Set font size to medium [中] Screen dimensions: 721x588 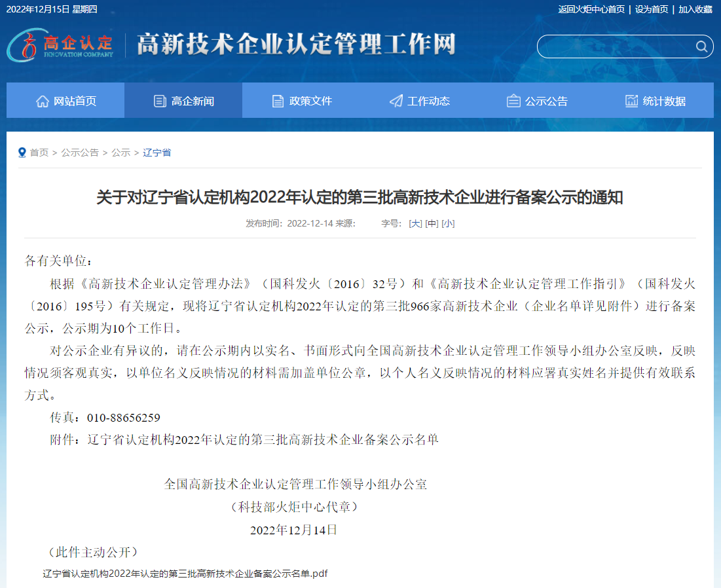(432, 223)
